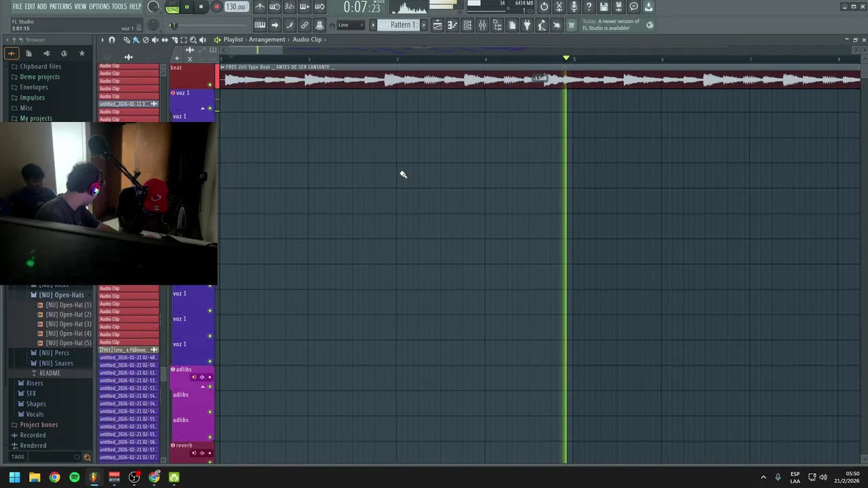Open the plugin picker plug icon
Screen dimensions: 868x488
coord(527,25)
